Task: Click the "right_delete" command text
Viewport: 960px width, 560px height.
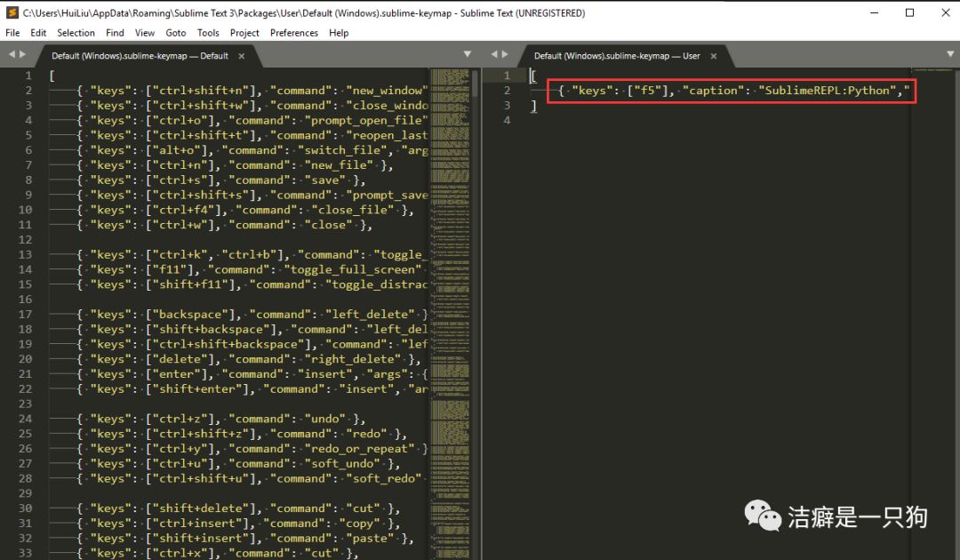Action: pos(356,359)
